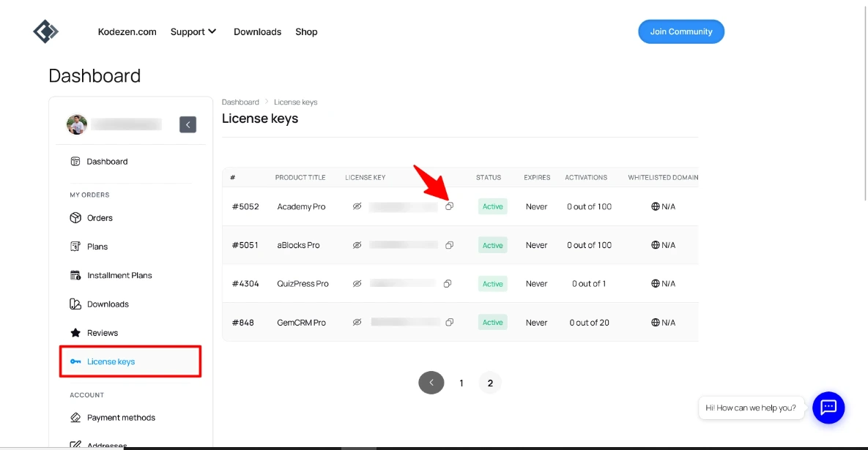Click the user profile avatar

click(x=76, y=124)
